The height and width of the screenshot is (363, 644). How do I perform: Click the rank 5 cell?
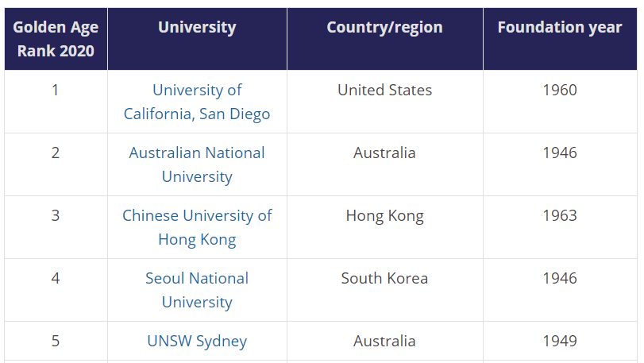pyautogui.click(x=56, y=341)
